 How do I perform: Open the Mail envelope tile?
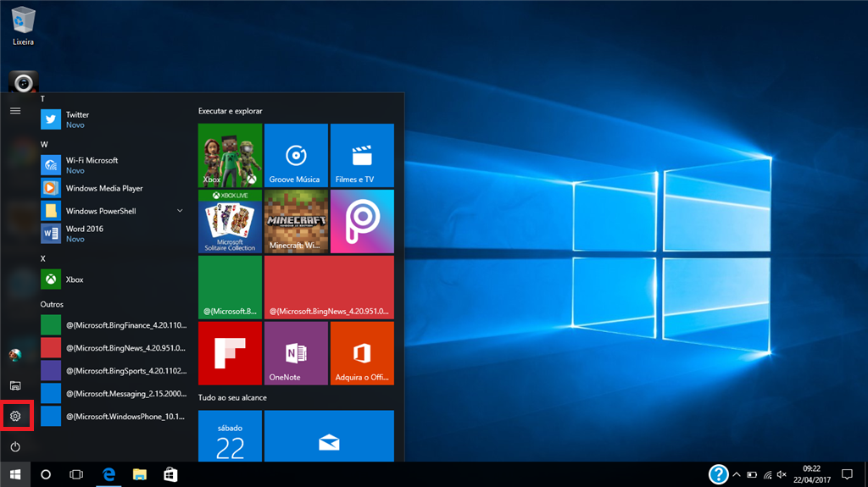point(330,436)
